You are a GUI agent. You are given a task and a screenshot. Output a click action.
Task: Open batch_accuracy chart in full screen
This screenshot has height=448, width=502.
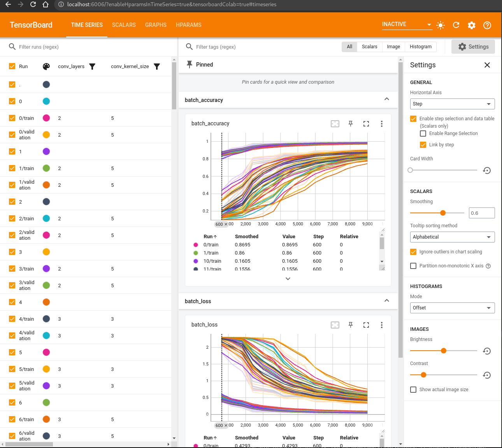[366, 124]
